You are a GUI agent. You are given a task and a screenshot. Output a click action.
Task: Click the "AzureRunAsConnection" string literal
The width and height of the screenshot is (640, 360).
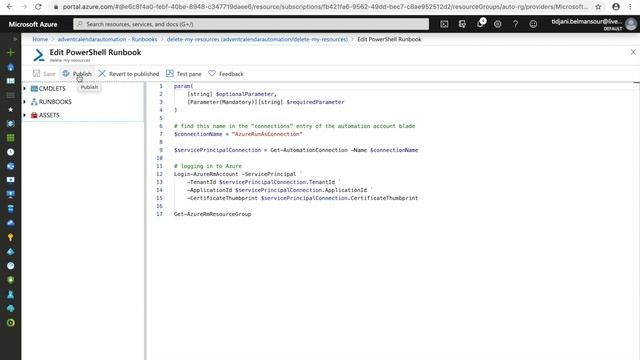267,134
